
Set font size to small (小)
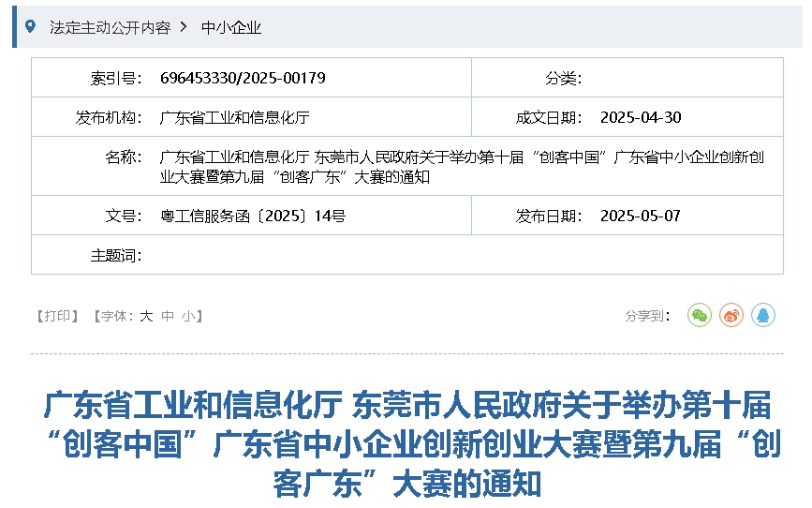(x=188, y=317)
